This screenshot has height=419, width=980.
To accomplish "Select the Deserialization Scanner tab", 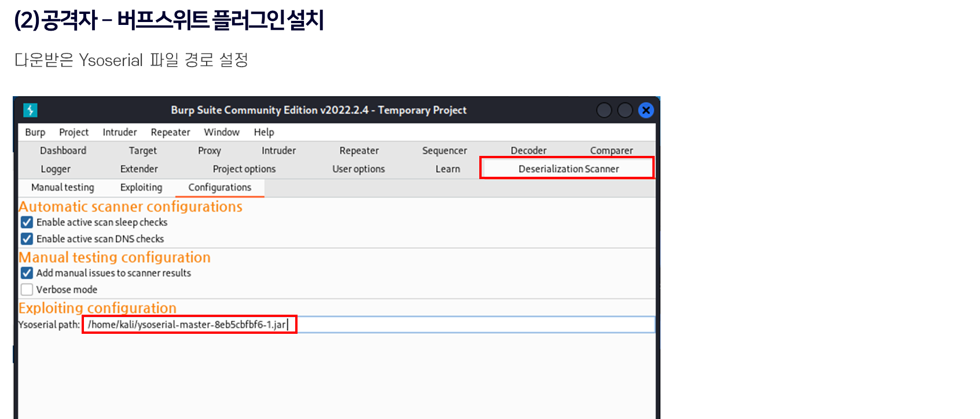I will (x=568, y=169).
